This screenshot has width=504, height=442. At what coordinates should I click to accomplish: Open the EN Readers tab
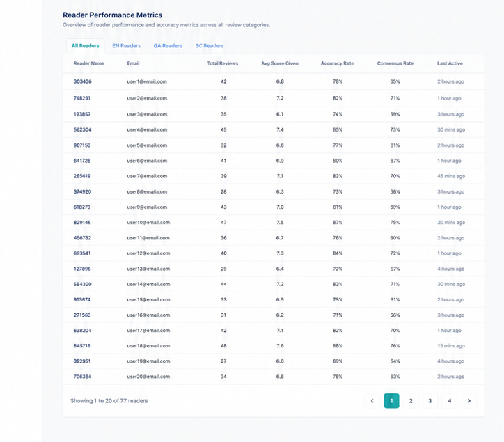click(126, 46)
